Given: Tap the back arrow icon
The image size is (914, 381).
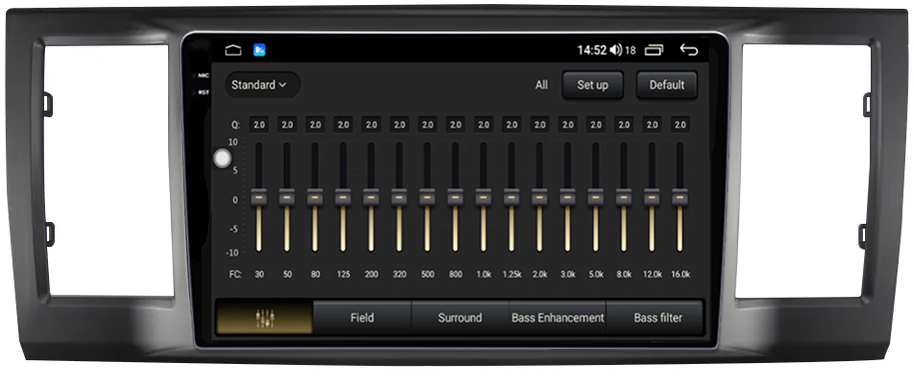Looking at the screenshot, I should tap(689, 50).
